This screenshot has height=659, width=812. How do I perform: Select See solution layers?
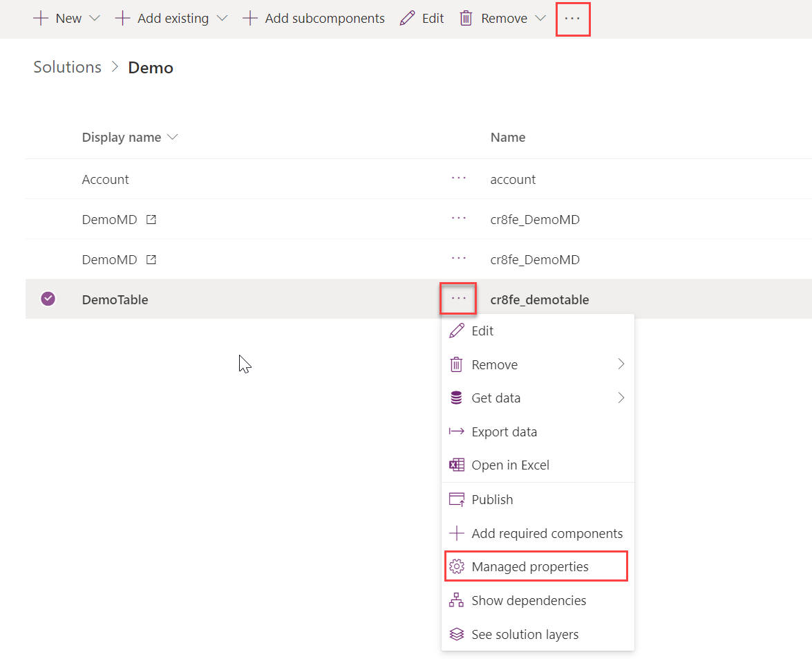pos(538,634)
